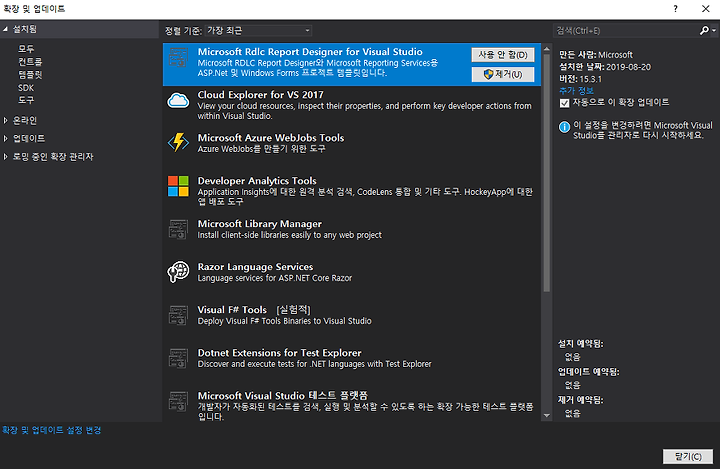The image size is (720, 469).
Task: Open 확장 및 업데이트 설정 변경 link
Action: [x=51, y=430]
